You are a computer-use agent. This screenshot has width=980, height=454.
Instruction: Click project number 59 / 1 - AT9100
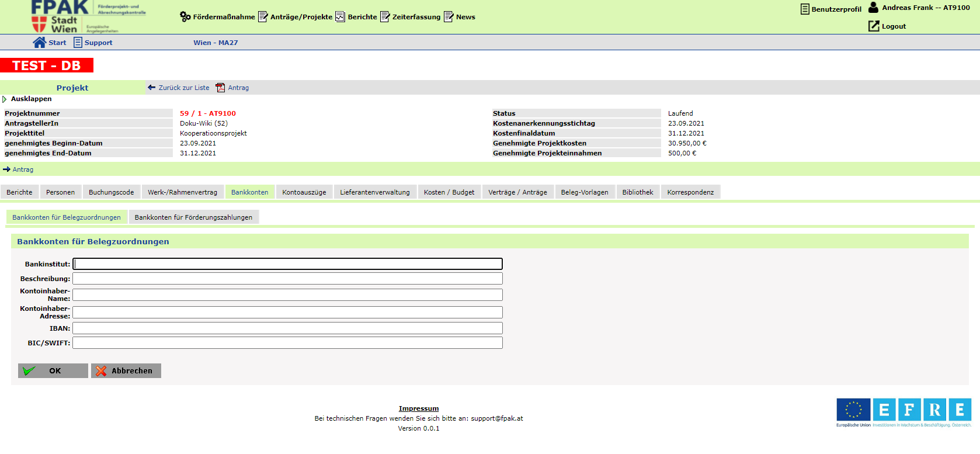click(x=208, y=113)
